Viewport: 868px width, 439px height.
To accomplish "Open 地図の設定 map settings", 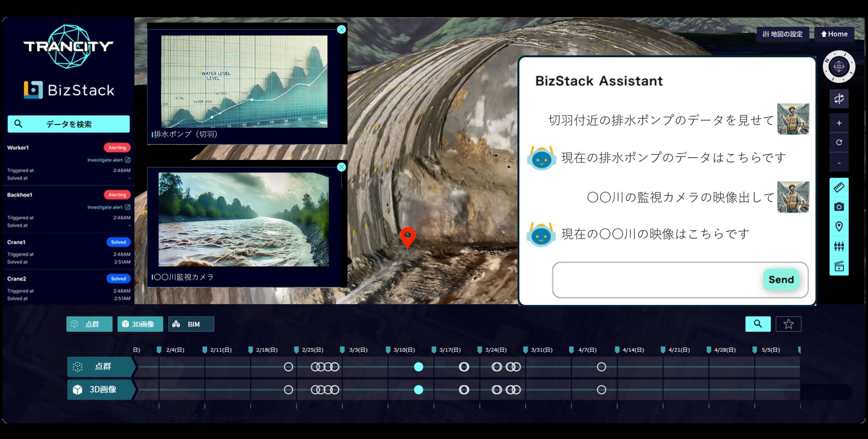I will pos(782,34).
